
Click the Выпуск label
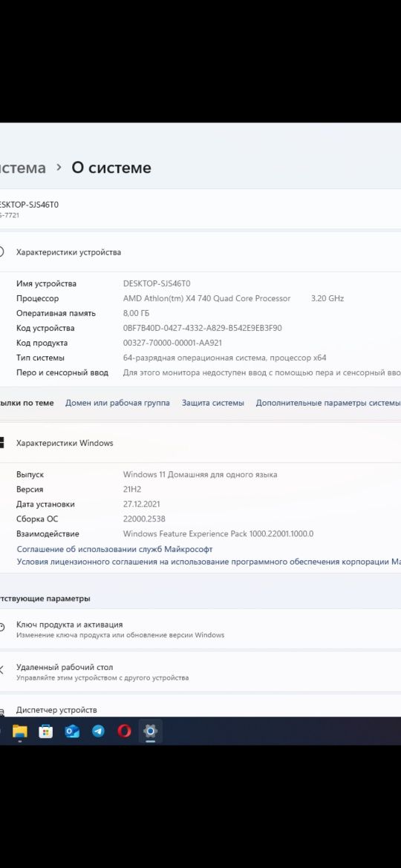pyautogui.click(x=30, y=474)
